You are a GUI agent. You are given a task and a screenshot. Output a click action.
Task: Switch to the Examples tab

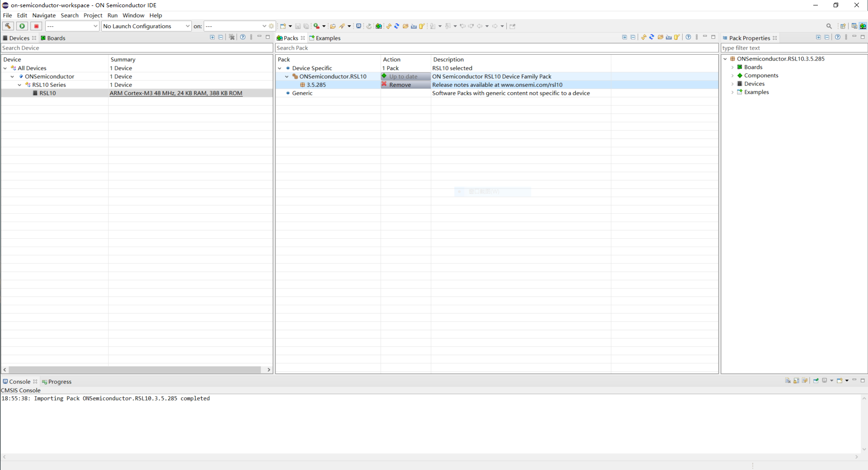[325, 38]
